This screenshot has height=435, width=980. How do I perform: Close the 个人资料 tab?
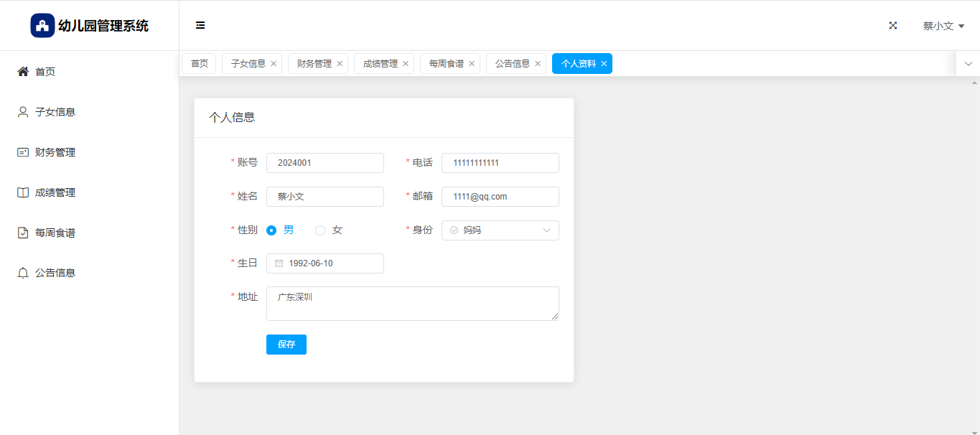604,64
